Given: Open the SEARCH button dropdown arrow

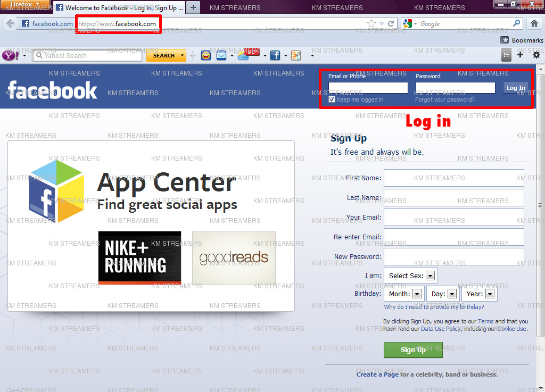Looking at the screenshot, I should pos(182,55).
